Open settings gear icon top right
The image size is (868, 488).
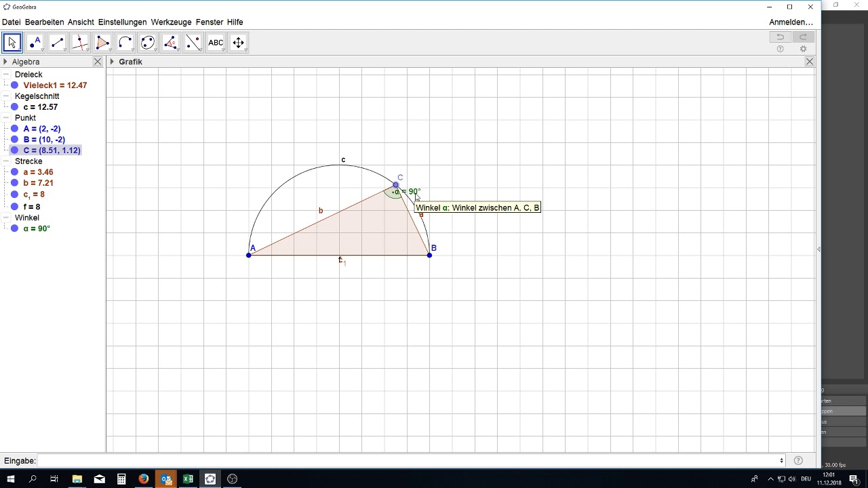point(804,49)
